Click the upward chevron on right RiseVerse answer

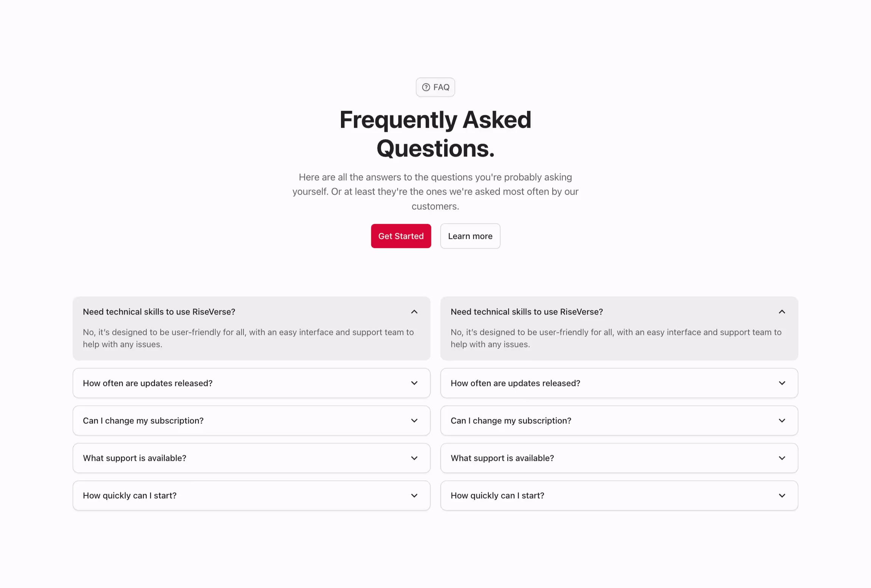[782, 312]
